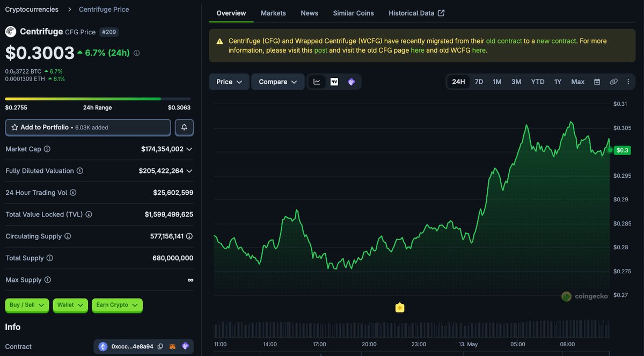Click the $25,602,599 trading volume value
Image resolution: width=644 pixels, height=356 pixels.
point(173,192)
